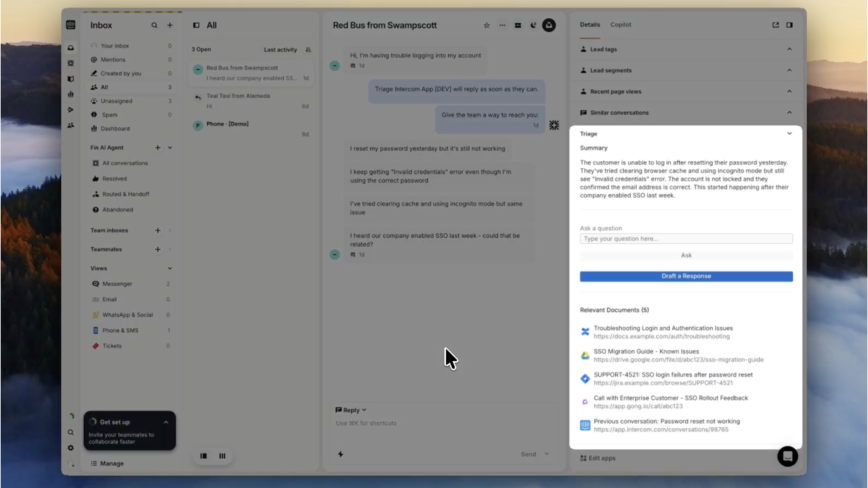Screen dimensions: 868x488
Task: Switch to the Copilot tab
Action: (620, 24)
